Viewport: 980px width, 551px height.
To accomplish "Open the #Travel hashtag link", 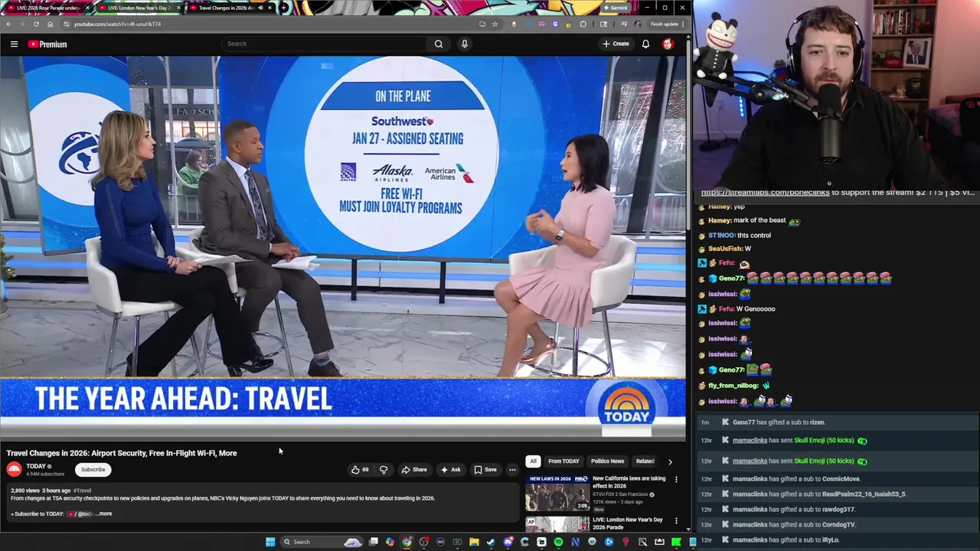I will click(82, 491).
